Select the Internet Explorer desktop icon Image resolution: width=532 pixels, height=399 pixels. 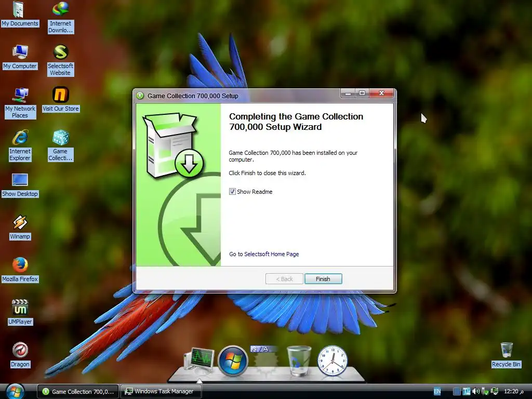[x=20, y=145]
